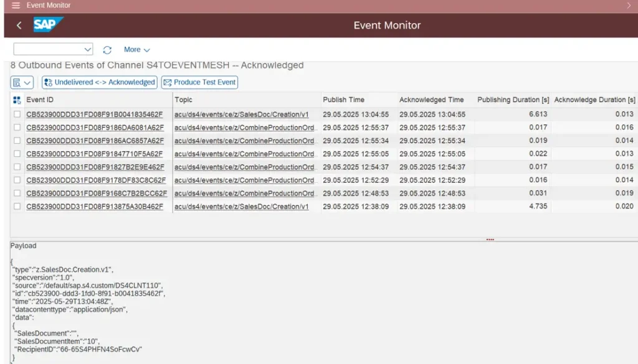Click the Publishing Duration [s] column header
This screenshot has width=638, height=364.
point(513,100)
